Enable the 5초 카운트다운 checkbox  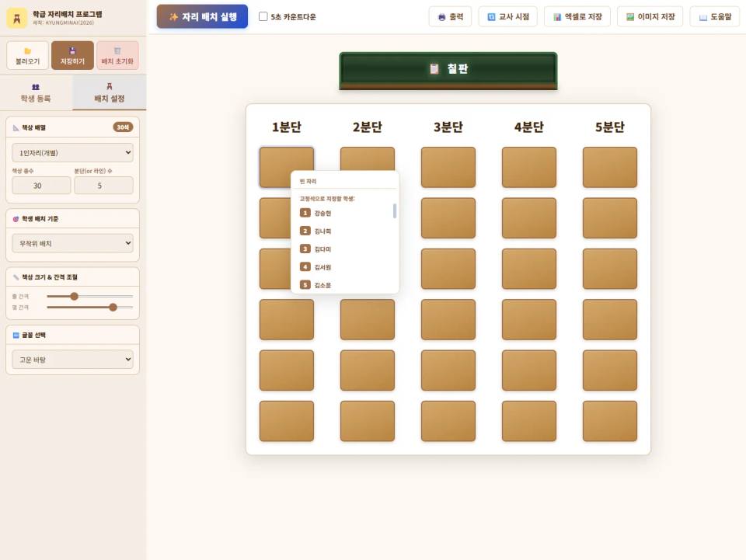click(x=263, y=16)
